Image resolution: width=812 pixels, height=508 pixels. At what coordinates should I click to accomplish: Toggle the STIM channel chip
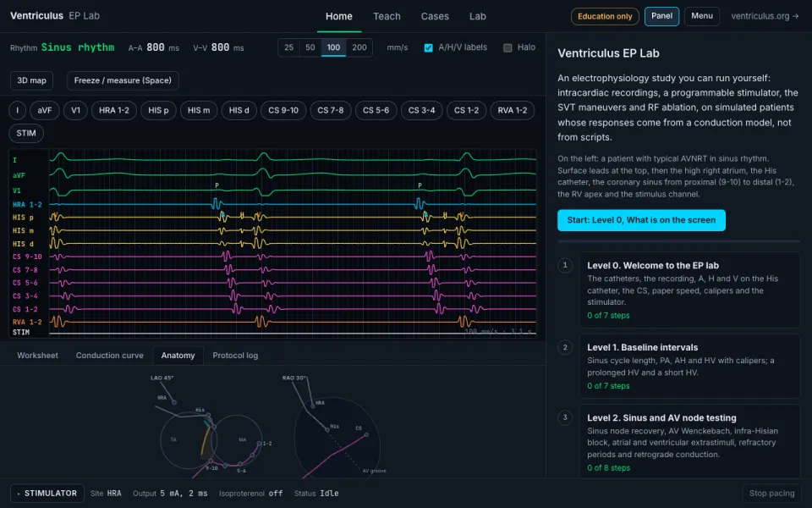coord(26,133)
